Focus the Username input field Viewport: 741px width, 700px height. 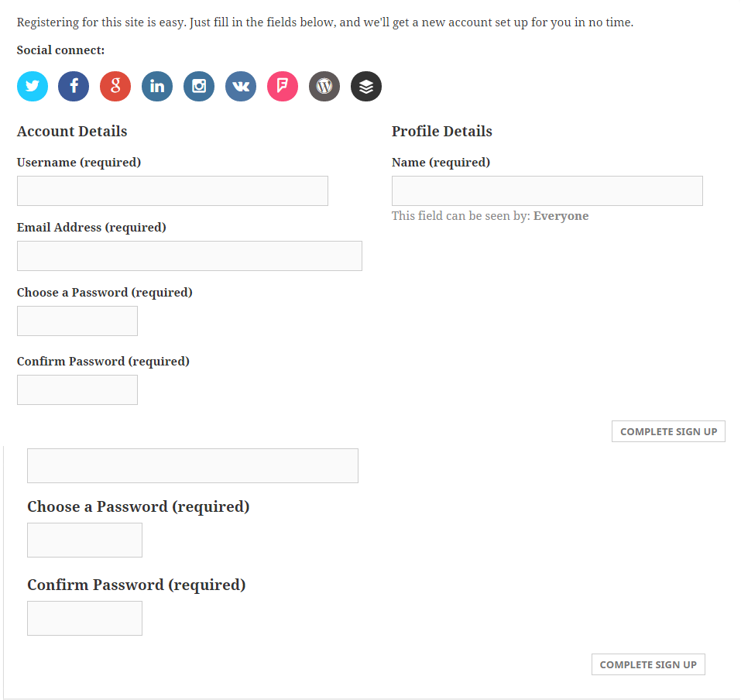pos(172,190)
